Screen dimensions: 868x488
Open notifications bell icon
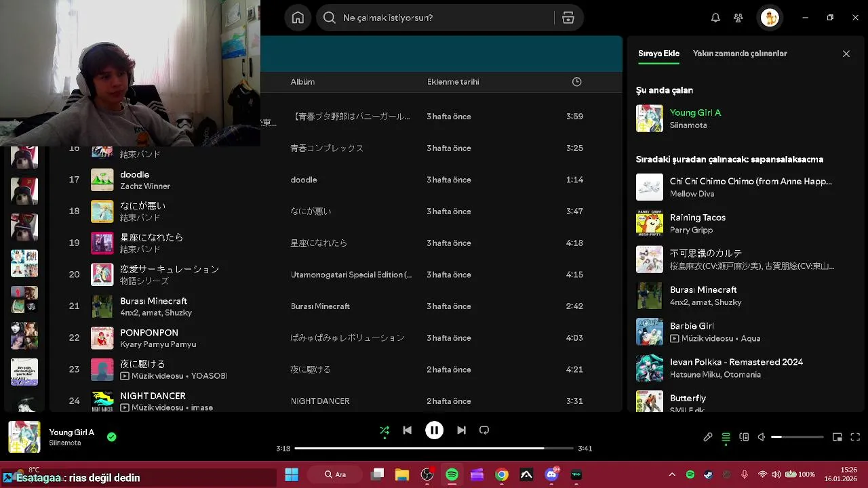[715, 18]
